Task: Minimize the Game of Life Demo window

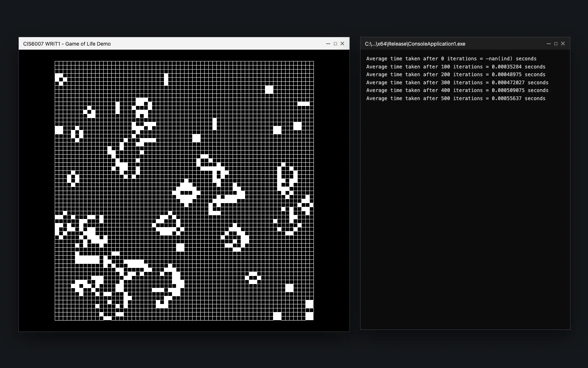Action: (328, 43)
